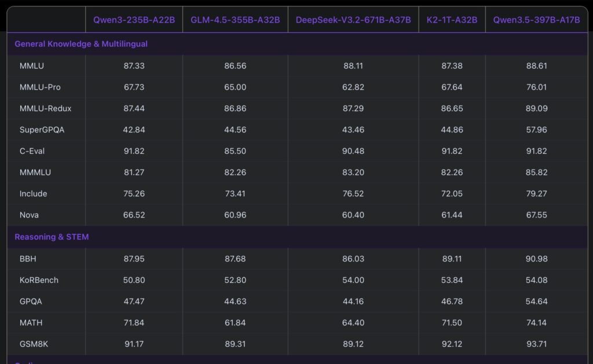Click the Qwen3-235B-A22B column header
The height and width of the screenshot is (364, 593).
click(134, 20)
